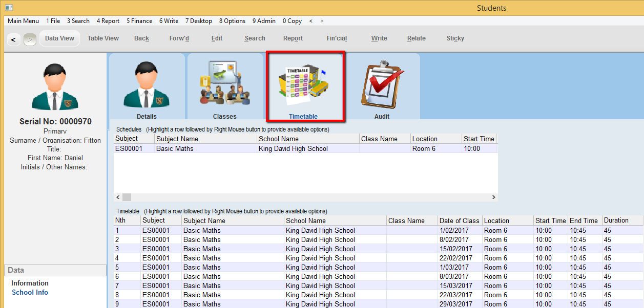The width and height of the screenshot is (644, 308).
Task: Click the app icon in title bar
Action: click(9, 8)
